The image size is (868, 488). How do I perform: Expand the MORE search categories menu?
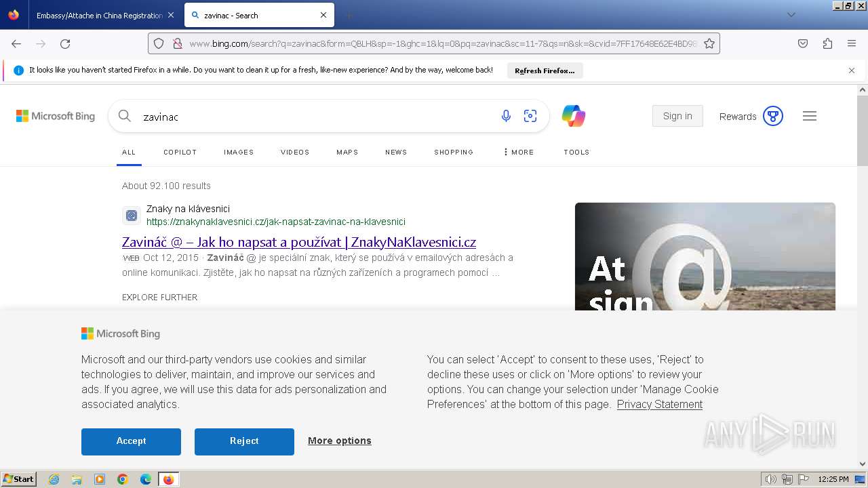[519, 152]
